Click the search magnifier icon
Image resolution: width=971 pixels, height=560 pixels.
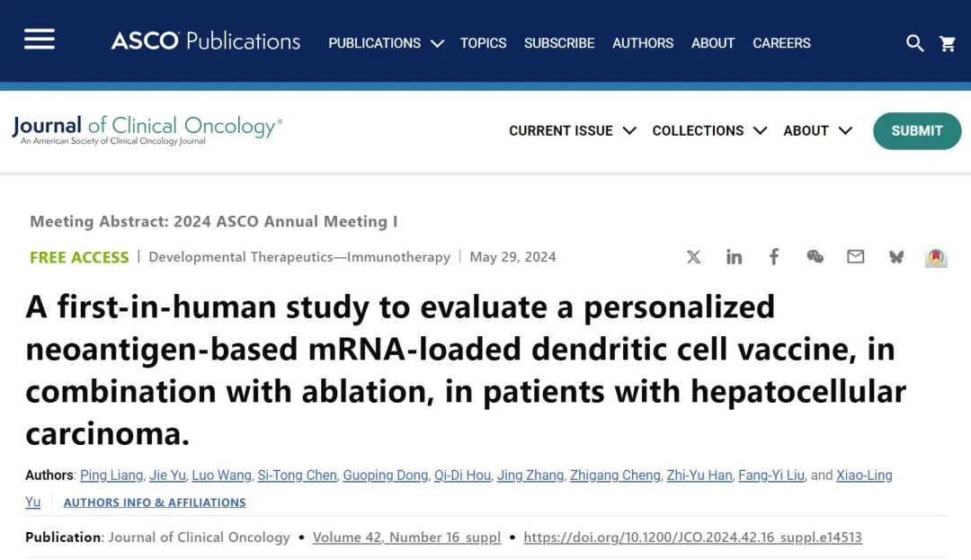(914, 43)
